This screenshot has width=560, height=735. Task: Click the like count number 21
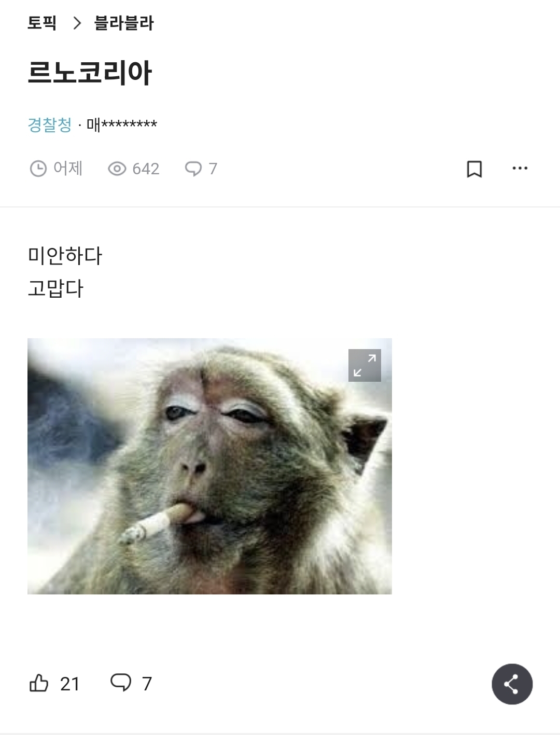(70, 684)
